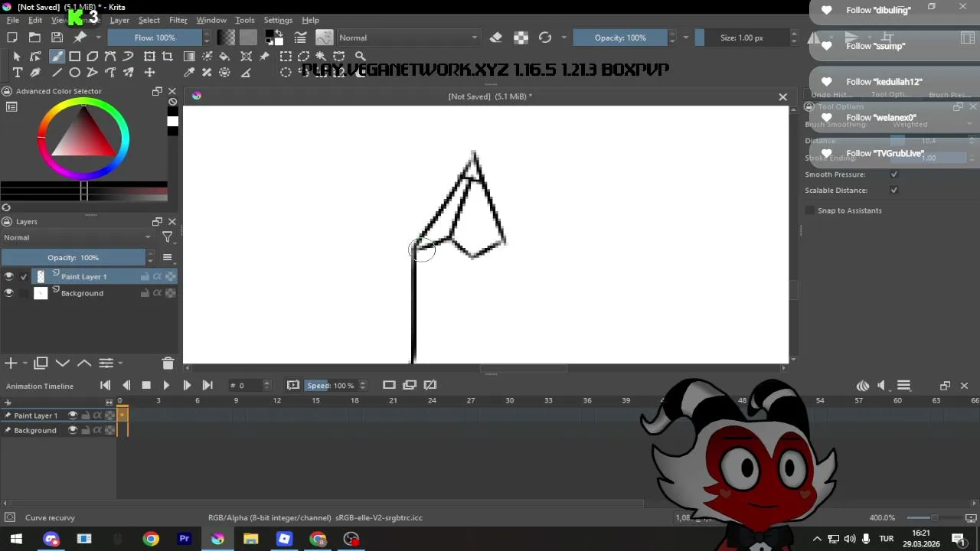Open the Select menu
This screenshot has width=980, height=551.
[149, 21]
